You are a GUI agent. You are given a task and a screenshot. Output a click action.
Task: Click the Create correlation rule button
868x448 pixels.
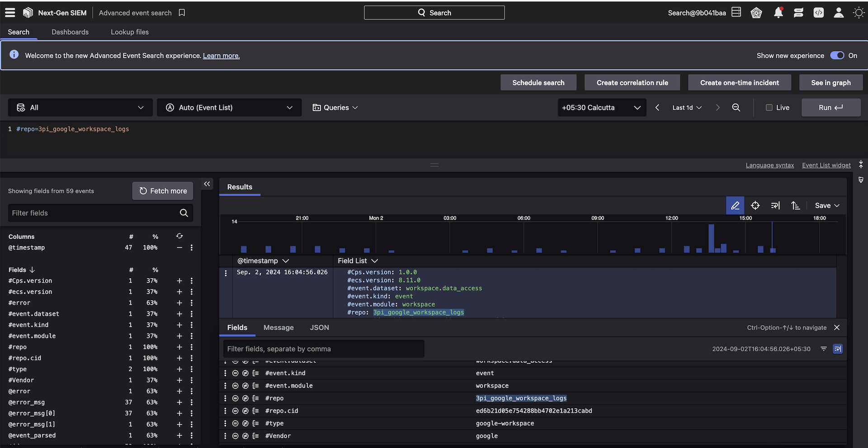632,83
